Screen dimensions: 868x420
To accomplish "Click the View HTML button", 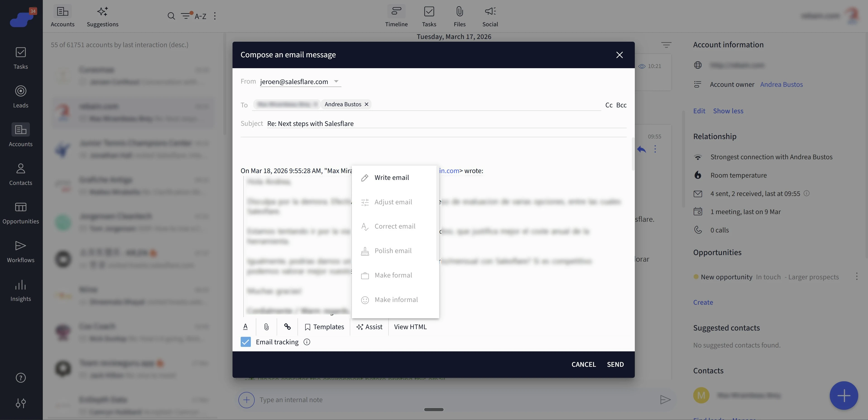I will (x=410, y=327).
